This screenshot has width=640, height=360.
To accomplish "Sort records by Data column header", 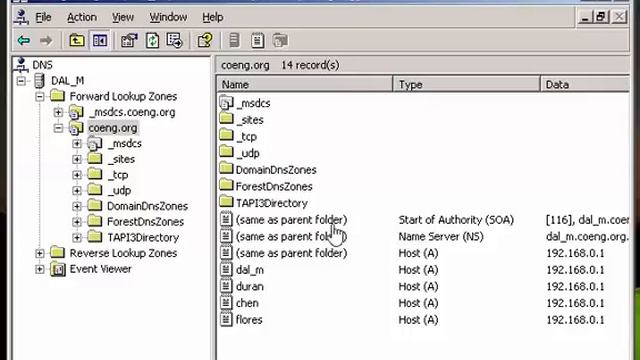I will tap(585, 84).
